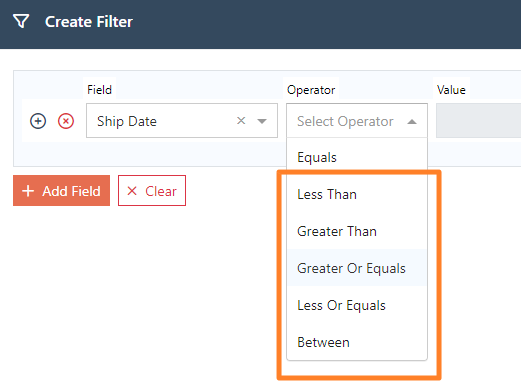Click the funnel filter icon in header
The image size is (521, 387).
[x=21, y=21]
